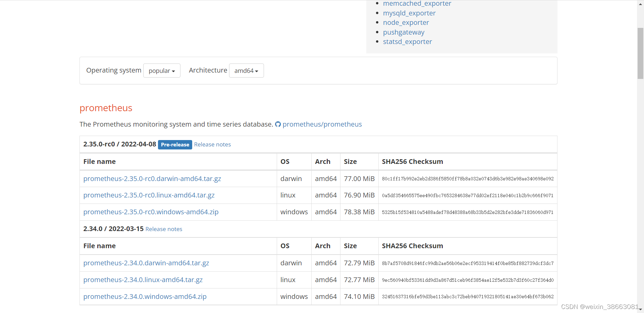Click the 77.00 MiB size cell

pos(359,179)
